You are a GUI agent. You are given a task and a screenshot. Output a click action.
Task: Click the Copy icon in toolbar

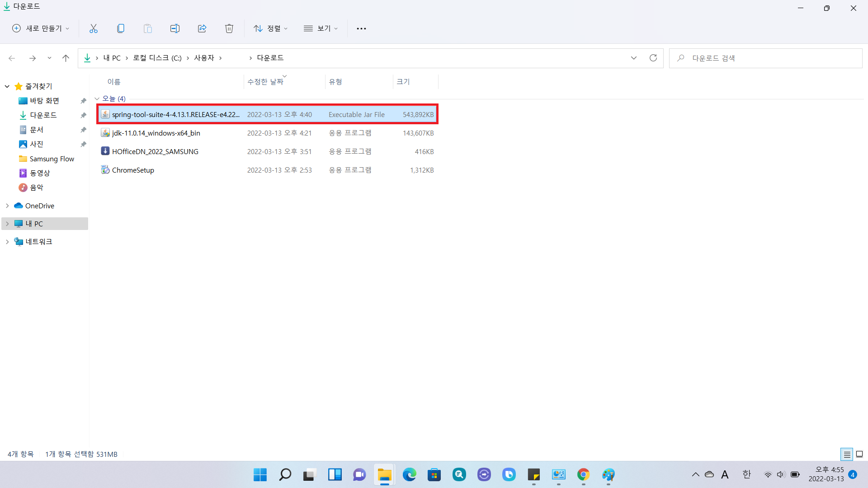121,28
